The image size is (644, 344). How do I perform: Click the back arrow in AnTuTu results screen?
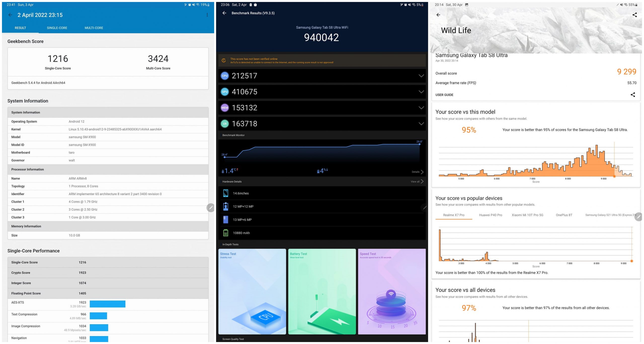(224, 13)
